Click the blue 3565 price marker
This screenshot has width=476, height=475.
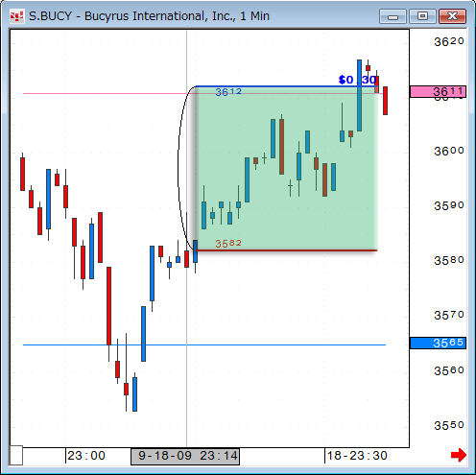pos(438,344)
